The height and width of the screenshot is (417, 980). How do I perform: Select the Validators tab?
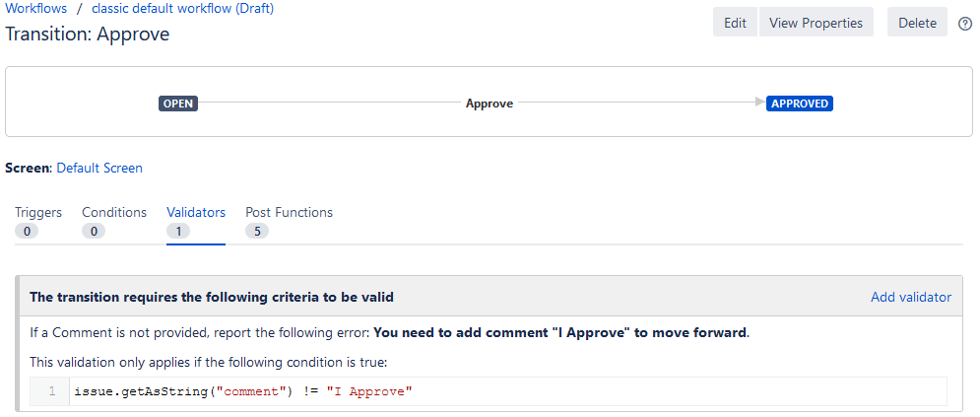coord(196,212)
